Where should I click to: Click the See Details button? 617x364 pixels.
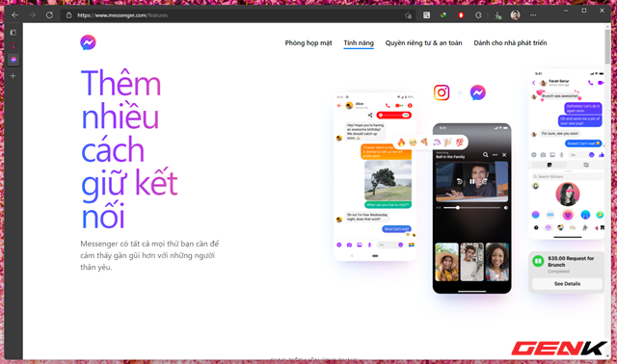(567, 283)
